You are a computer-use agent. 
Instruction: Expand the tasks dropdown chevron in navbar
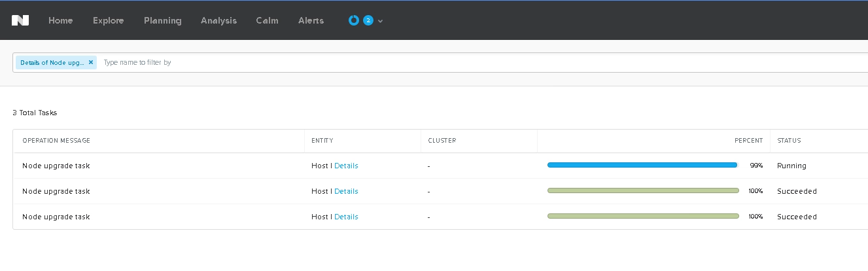tap(380, 21)
